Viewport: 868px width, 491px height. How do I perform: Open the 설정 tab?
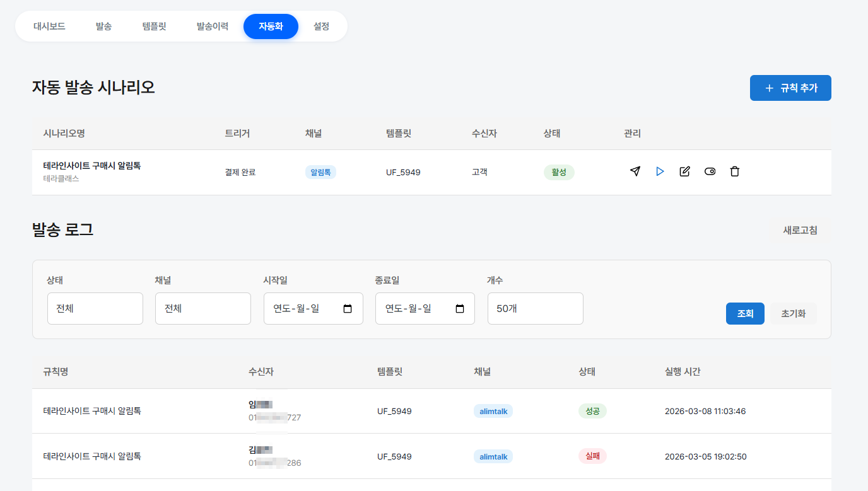[322, 26]
